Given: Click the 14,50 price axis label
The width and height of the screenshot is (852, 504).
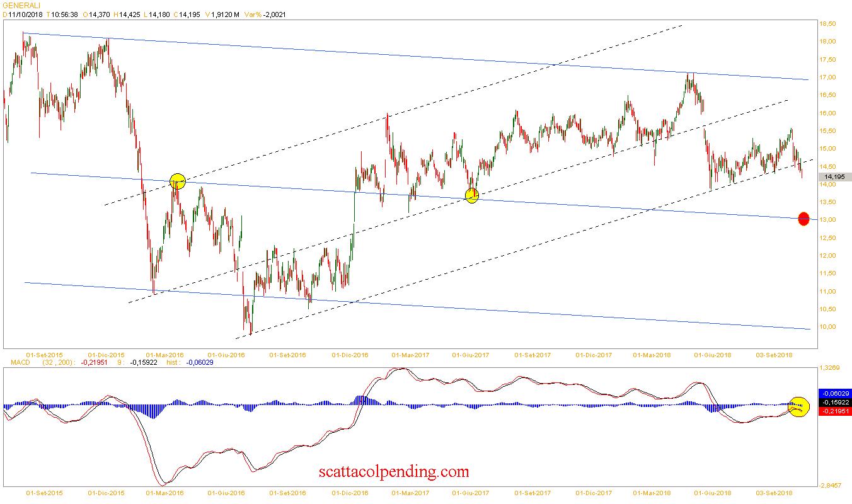Looking at the screenshot, I should (x=827, y=166).
